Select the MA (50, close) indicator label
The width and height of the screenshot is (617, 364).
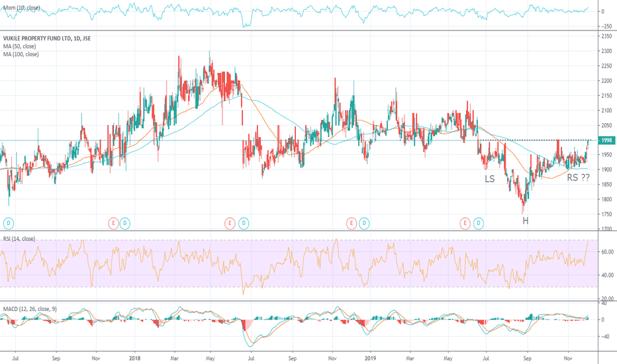19,46
